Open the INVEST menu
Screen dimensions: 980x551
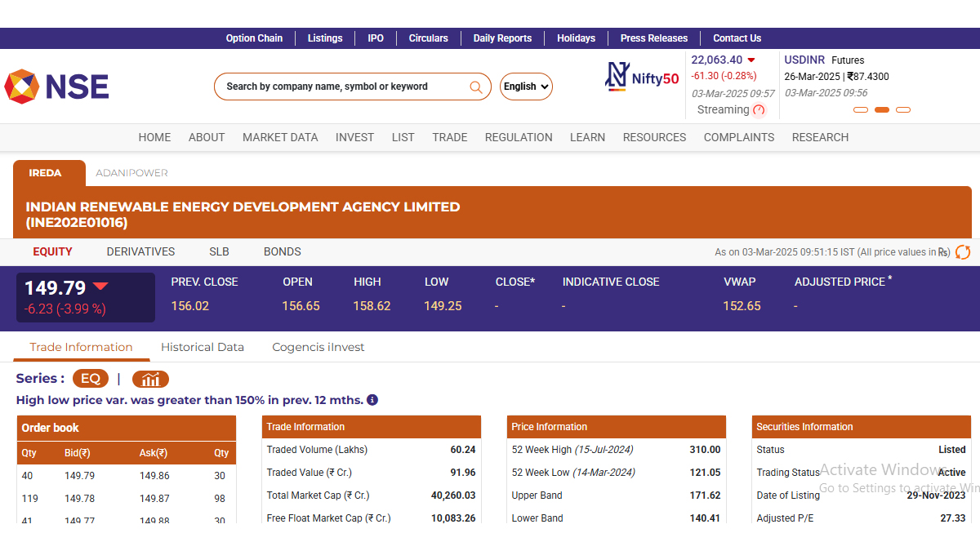(x=354, y=137)
